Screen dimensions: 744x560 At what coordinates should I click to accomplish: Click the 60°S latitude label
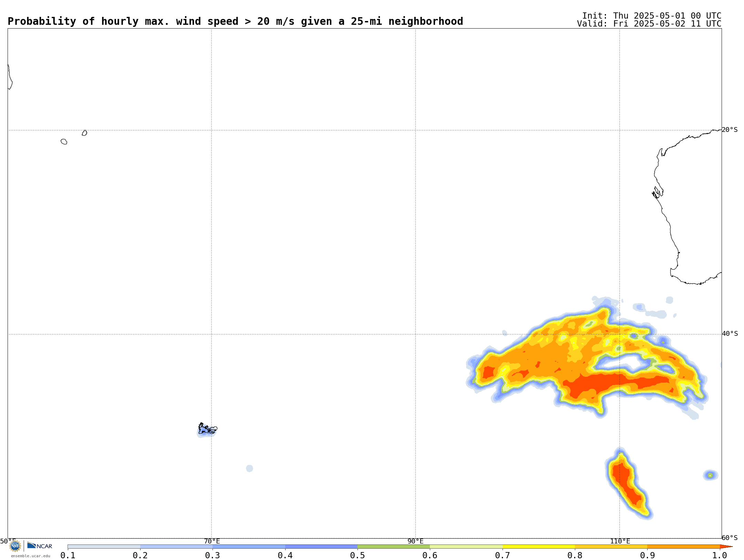[730, 538]
